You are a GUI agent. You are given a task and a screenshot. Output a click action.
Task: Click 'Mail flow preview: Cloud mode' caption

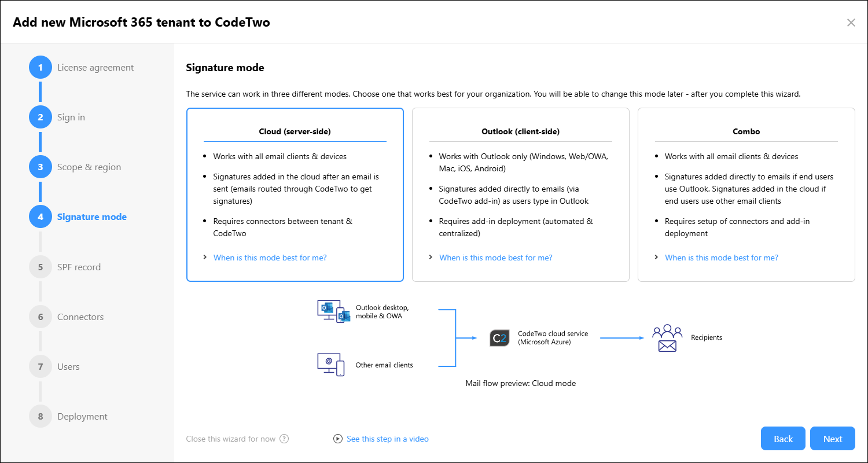coord(521,383)
